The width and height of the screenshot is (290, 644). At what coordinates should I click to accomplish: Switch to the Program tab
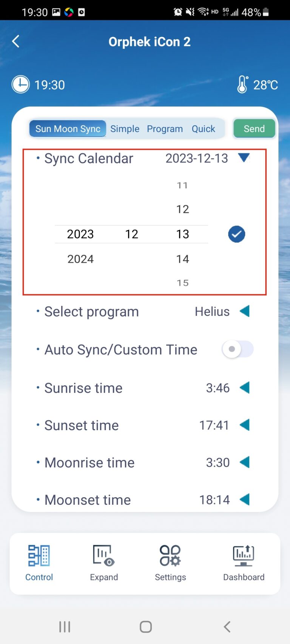point(165,129)
